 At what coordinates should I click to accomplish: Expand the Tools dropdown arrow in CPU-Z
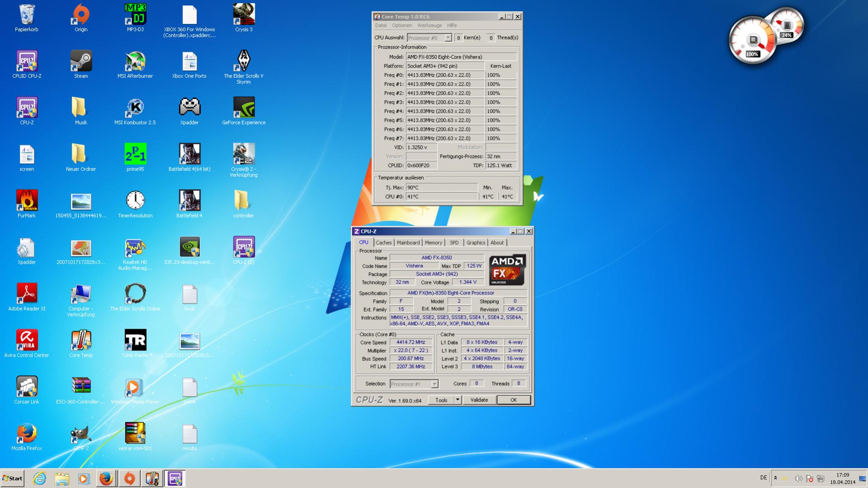click(x=457, y=400)
